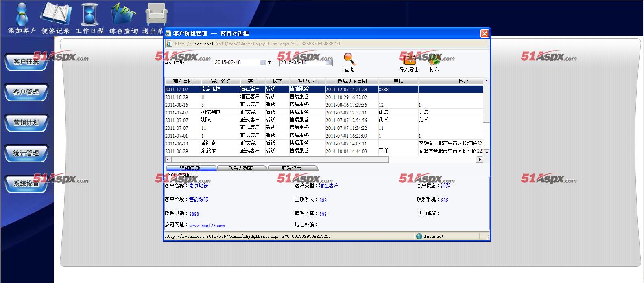Image resolution: width=644 pixels, height=283 pixels.
Task: Click the 主联系人 value 888
Action: pyautogui.click(x=323, y=200)
